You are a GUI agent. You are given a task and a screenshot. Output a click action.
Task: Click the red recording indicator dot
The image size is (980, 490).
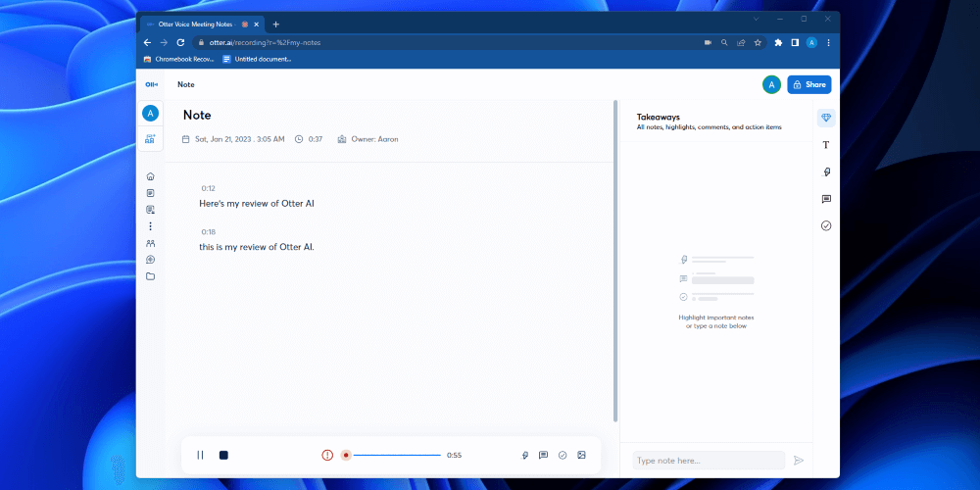(346, 455)
